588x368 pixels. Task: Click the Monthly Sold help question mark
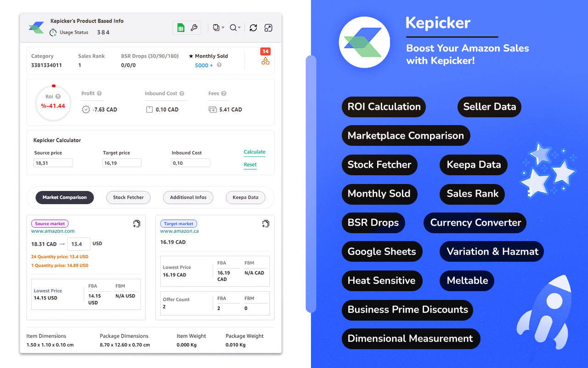(219, 65)
